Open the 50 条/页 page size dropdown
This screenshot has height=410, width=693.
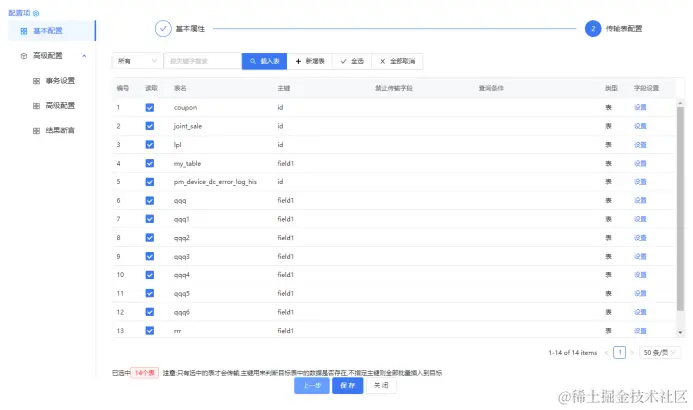click(x=661, y=352)
